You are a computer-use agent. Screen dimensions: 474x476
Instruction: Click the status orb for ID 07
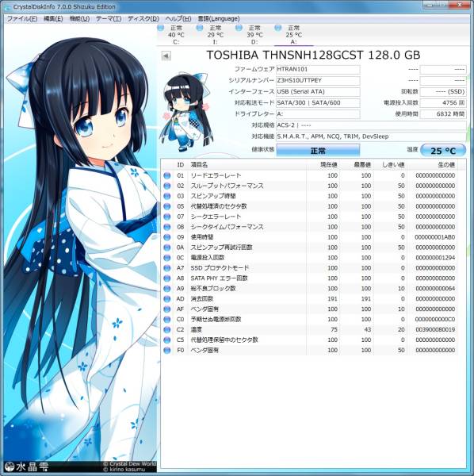(166, 217)
